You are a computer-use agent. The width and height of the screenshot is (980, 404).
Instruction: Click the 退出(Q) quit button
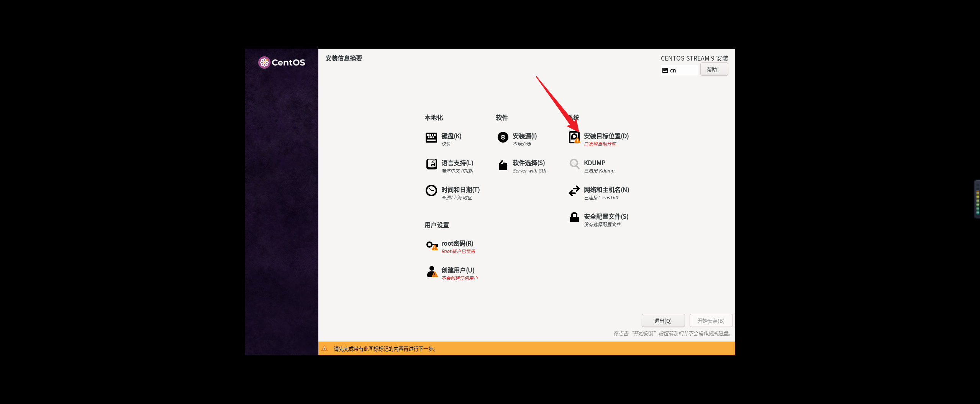(x=663, y=321)
